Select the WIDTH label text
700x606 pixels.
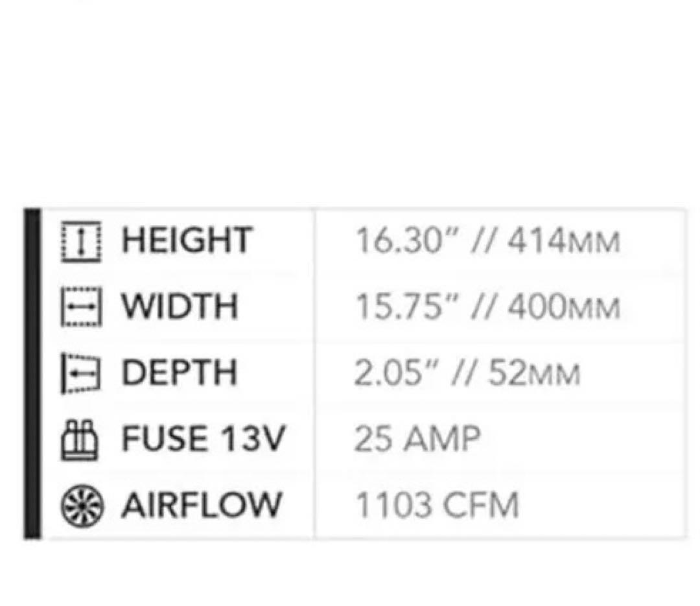[180, 307]
